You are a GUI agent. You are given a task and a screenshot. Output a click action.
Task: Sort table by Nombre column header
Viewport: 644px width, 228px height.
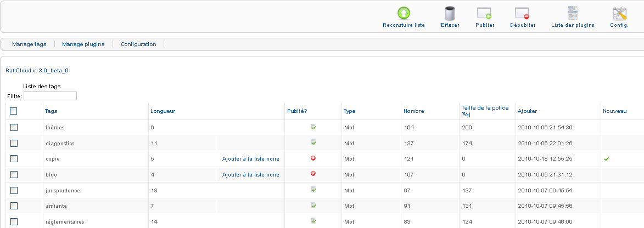(x=413, y=111)
